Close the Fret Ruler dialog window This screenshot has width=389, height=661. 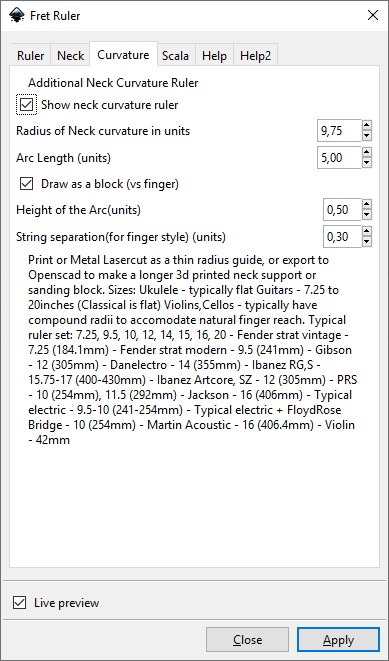[373, 16]
